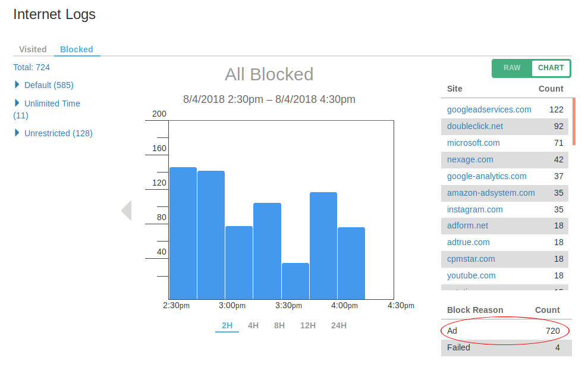Expand the Unrestricted (128) group
Viewport: 588px width, 373px height.
tap(58, 133)
